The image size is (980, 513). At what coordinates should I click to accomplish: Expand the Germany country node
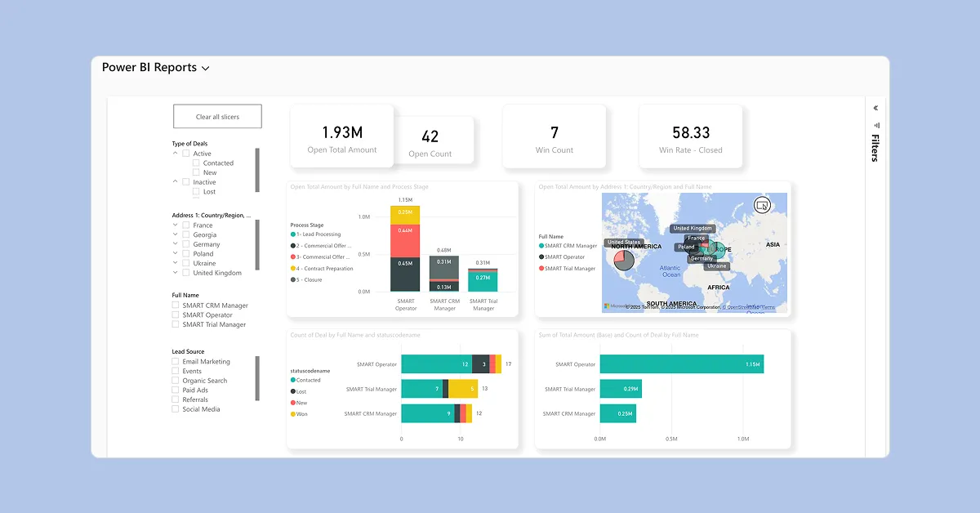pyautogui.click(x=176, y=244)
